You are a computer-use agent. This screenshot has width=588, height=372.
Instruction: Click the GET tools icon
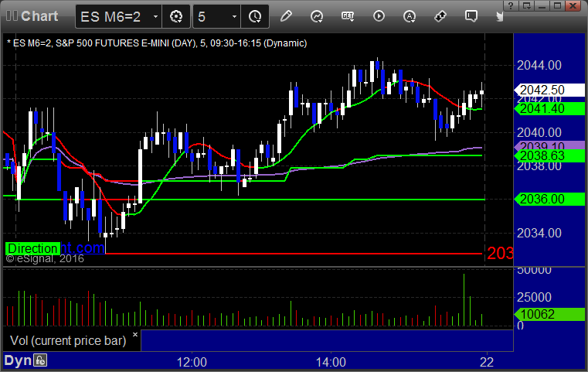pos(348,16)
